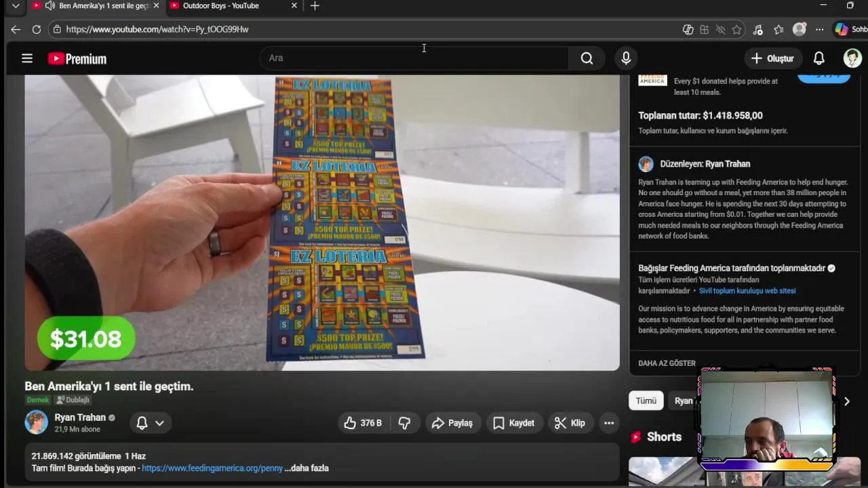Click the Dernek badge

tap(38, 400)
